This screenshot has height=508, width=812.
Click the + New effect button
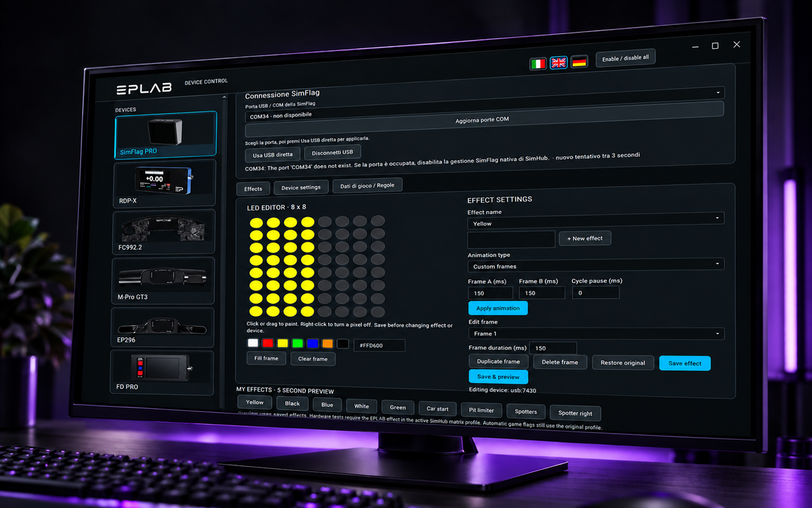click(x=585, y=238)
